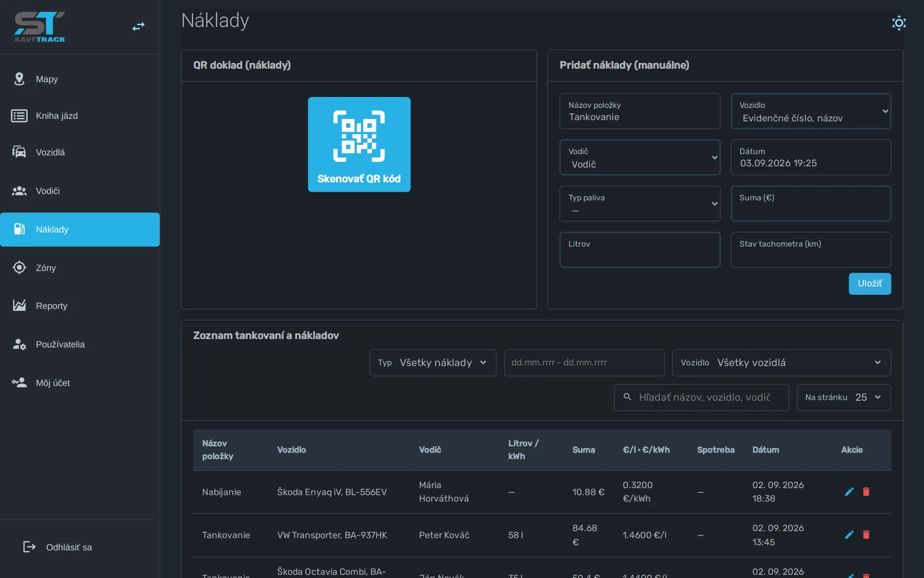Image resolution: width=924 pixels, height=578 pixels.
Task: Click the Vozidlo column header
Action: (292, 450)
